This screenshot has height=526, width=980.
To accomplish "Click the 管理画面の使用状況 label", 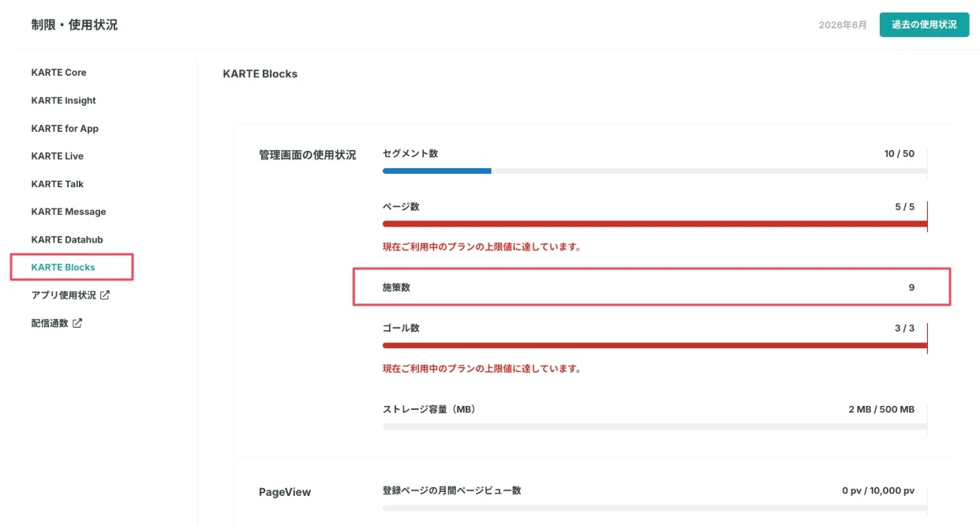I will pos(308,155).
